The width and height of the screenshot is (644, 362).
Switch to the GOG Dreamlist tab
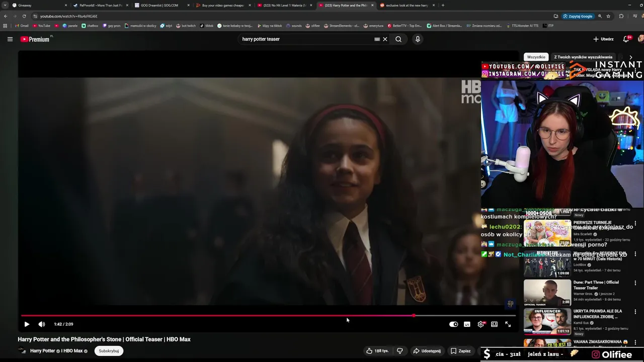162,6
